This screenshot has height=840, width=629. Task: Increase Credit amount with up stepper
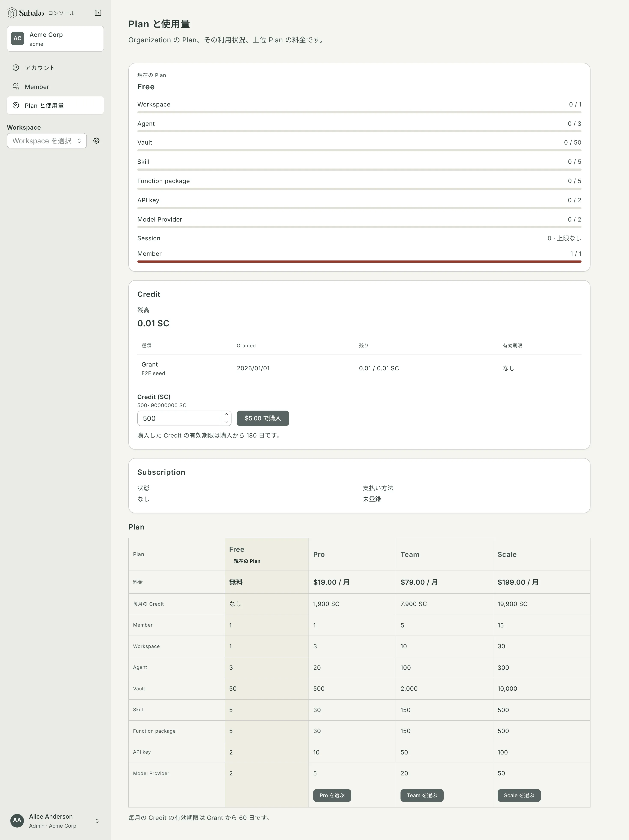tap(226, 414)
